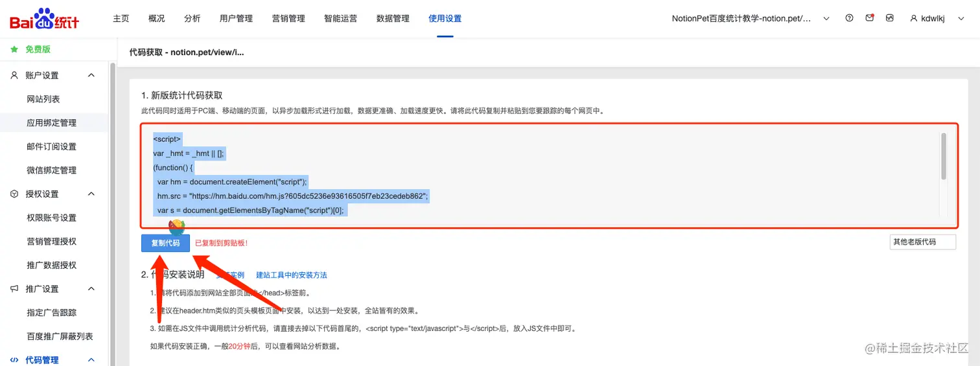Open the site selector dropdown arrow
The image size is (980, 366).
pyautogui.click(x=826, y=19)
